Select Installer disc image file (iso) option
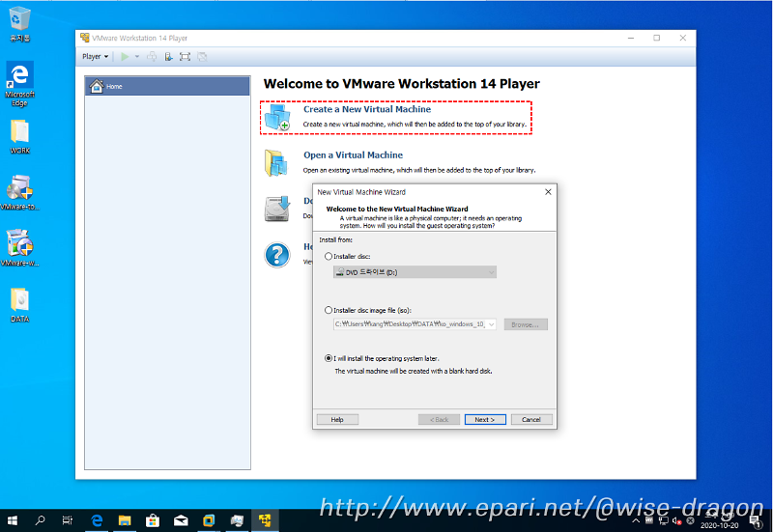 point(329,310)
